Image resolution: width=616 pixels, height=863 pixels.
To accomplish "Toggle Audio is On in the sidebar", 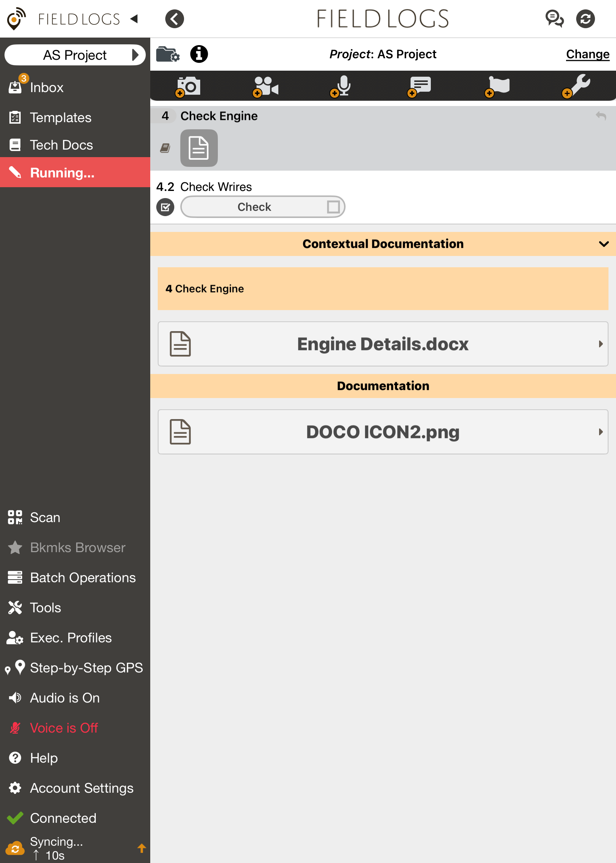I will point(65,698).
